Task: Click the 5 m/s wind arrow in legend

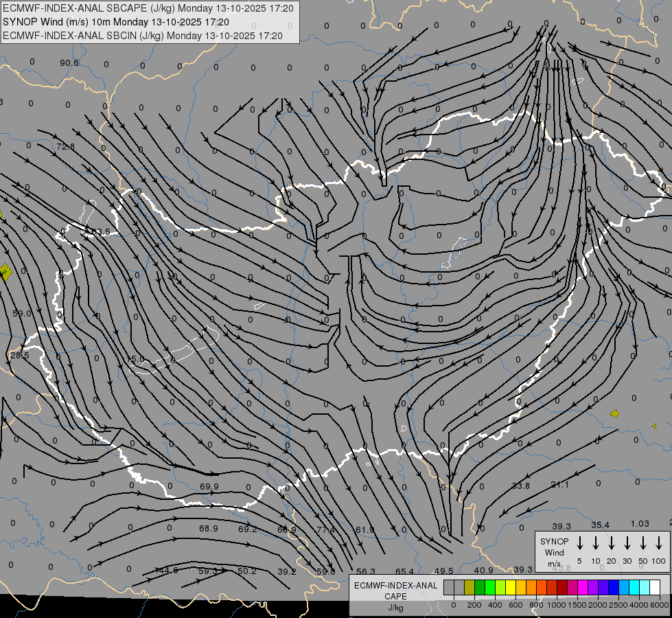Action: point(579,543)
